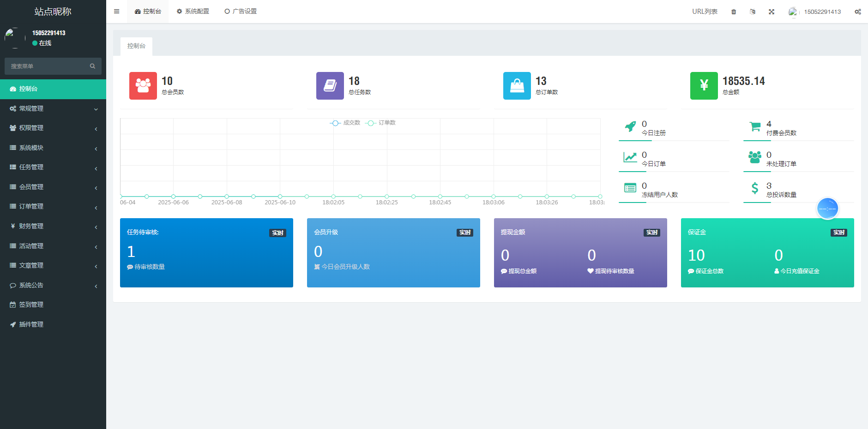The width and height of the screenshot is (868, 429).
Task: Expand the 财务管理 sidebar menu
Action: 53,226
